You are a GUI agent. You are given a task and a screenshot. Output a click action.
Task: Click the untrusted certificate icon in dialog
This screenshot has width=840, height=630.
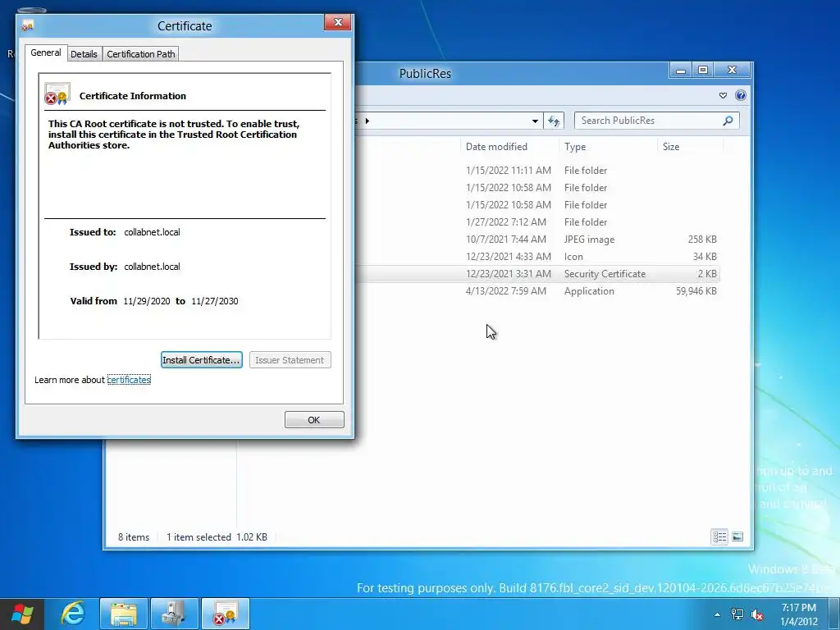57,94
